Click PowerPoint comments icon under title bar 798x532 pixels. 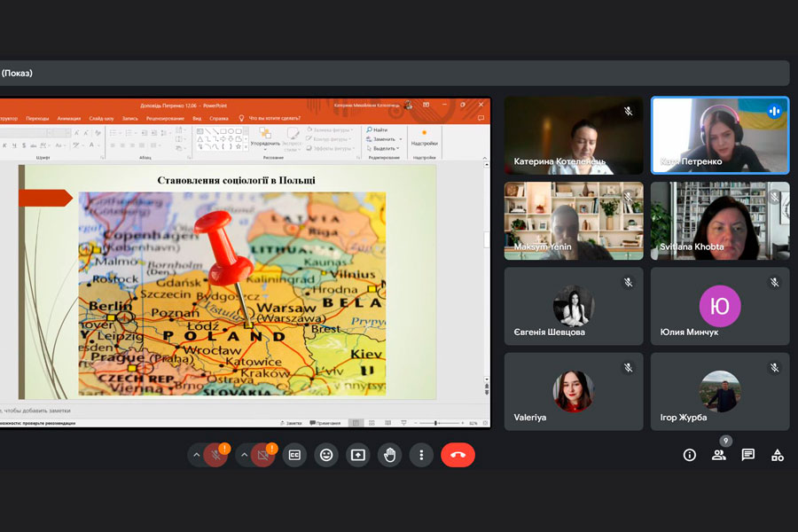click(x=481, y=118)
